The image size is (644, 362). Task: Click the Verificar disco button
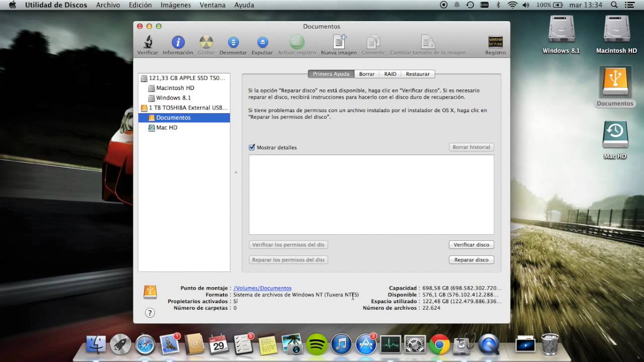point(471,245)
